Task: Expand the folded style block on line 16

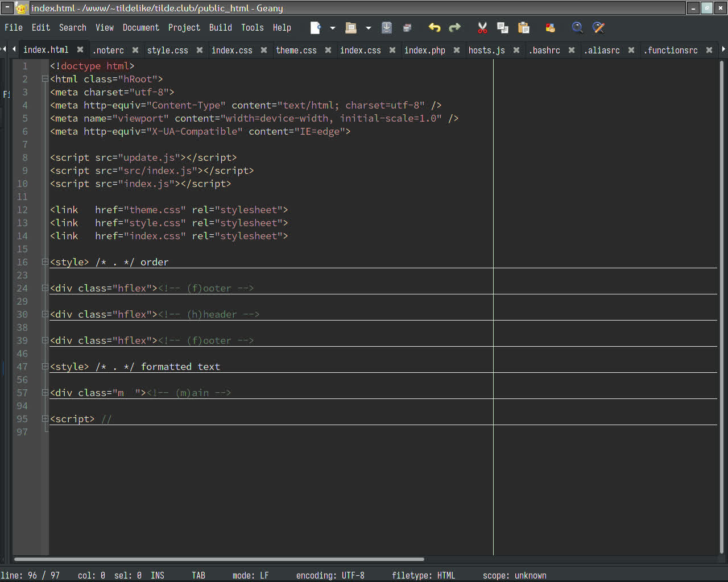Action: tap(45, 262)
